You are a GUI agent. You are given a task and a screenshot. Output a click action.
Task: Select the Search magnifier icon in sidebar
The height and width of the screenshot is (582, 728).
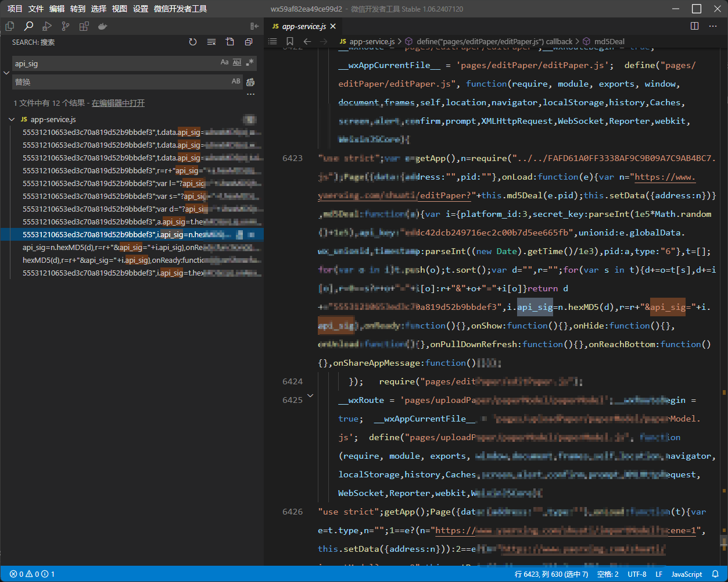click(28, 26)
